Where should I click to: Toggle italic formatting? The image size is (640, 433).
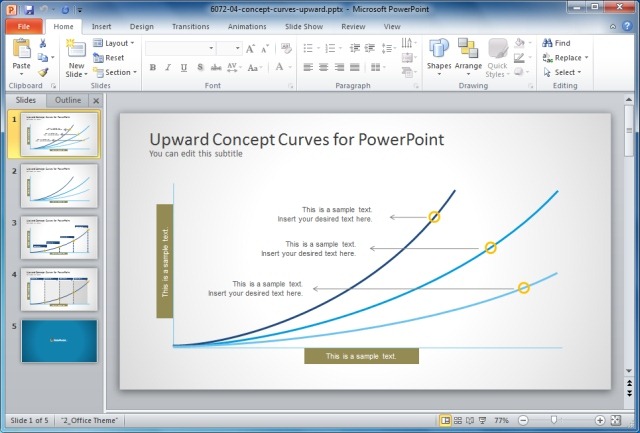[x=168, y=67]
